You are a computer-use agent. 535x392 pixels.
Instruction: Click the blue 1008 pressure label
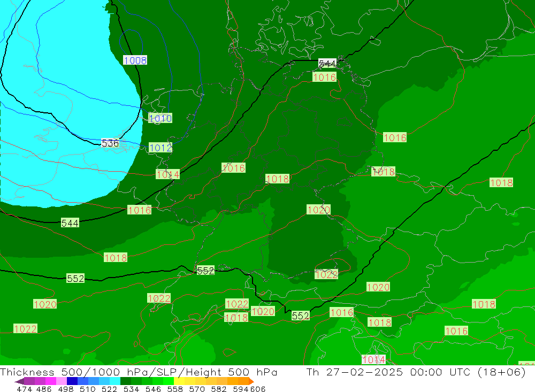click(x=135, y=60)
